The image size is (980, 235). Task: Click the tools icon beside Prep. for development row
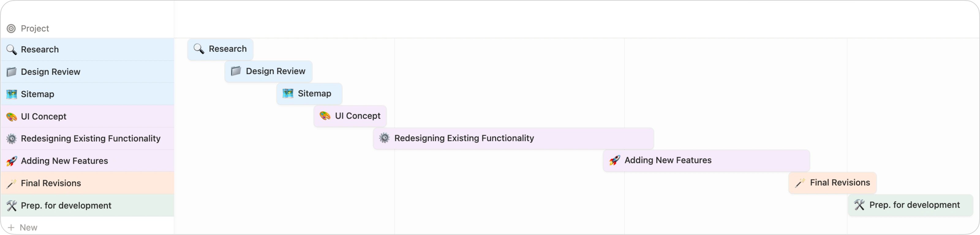11,206
